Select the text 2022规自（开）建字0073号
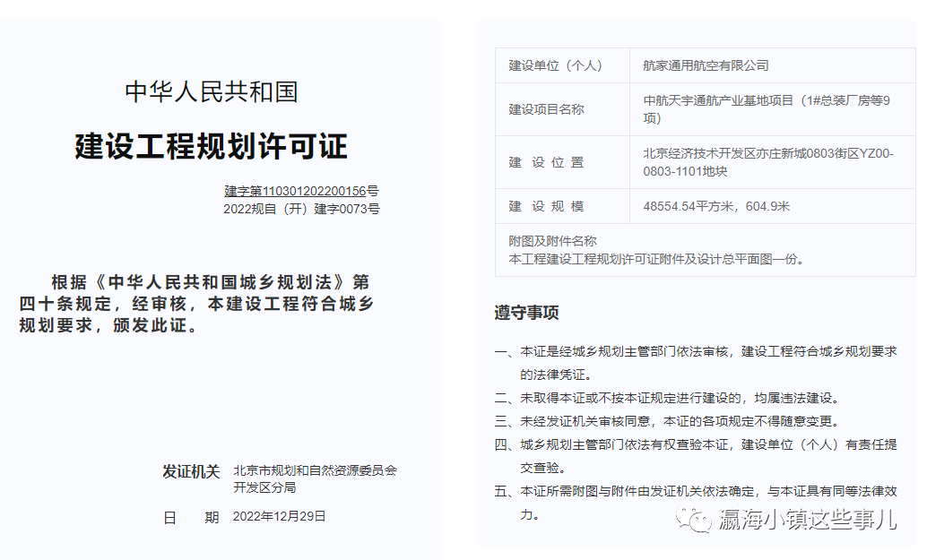The width and height of the screenshot is (927, 560). click(x=301, y=209)
